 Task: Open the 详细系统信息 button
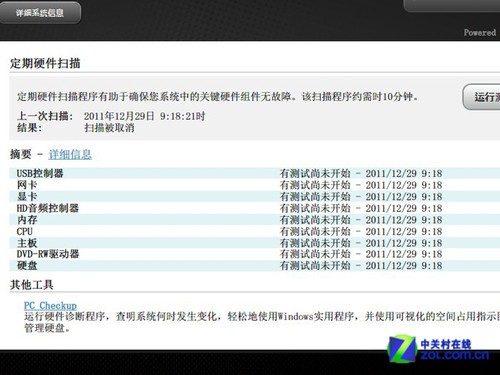[40, 13]
